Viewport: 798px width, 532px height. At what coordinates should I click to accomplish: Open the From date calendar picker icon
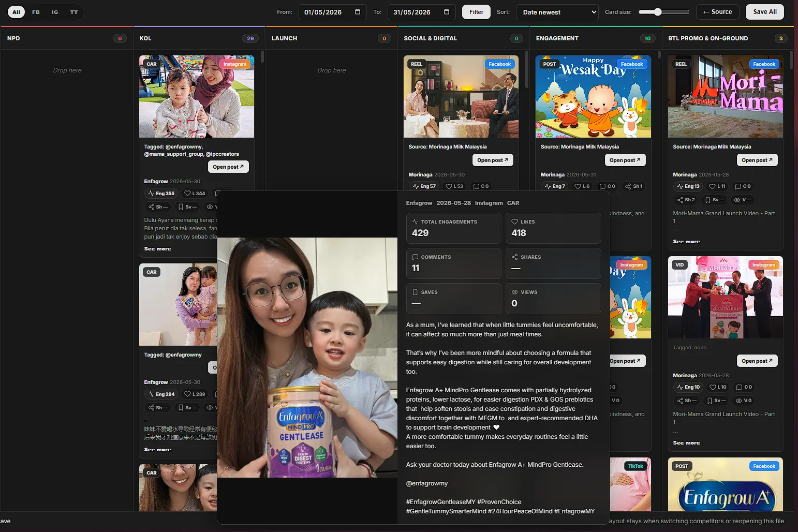click(358, 12)
